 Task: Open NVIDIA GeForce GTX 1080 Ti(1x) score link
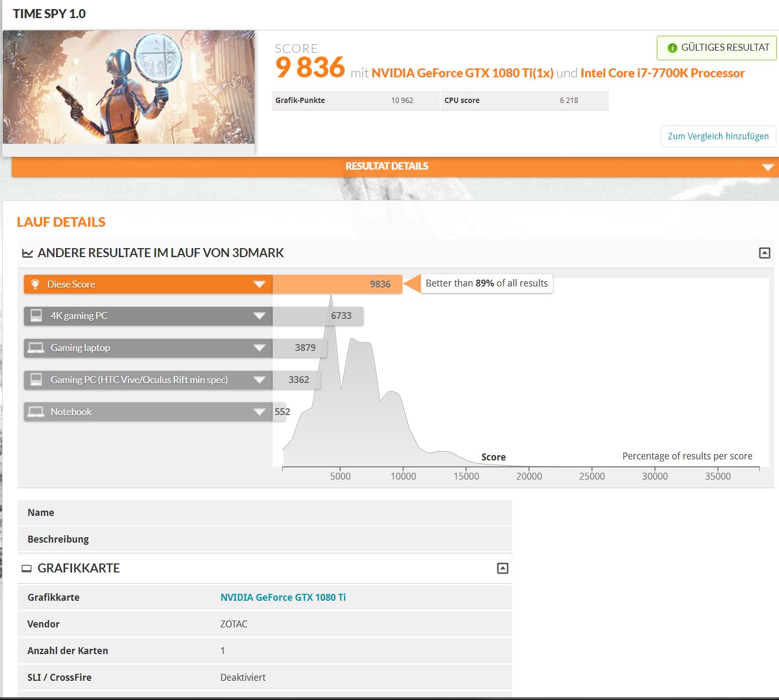[462, 73]
